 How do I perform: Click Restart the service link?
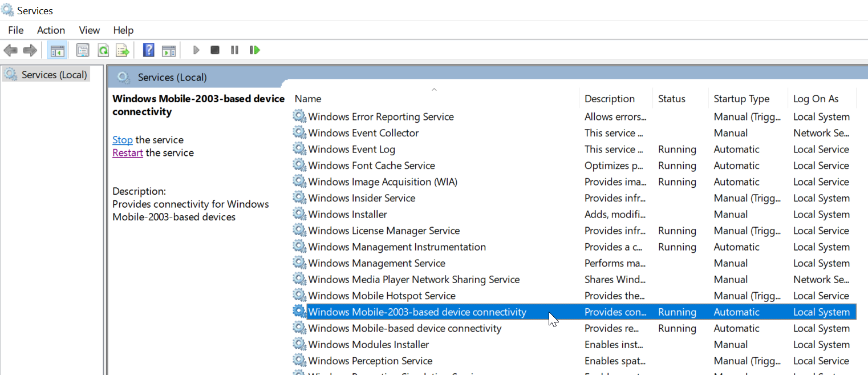[x=128, y=153]
